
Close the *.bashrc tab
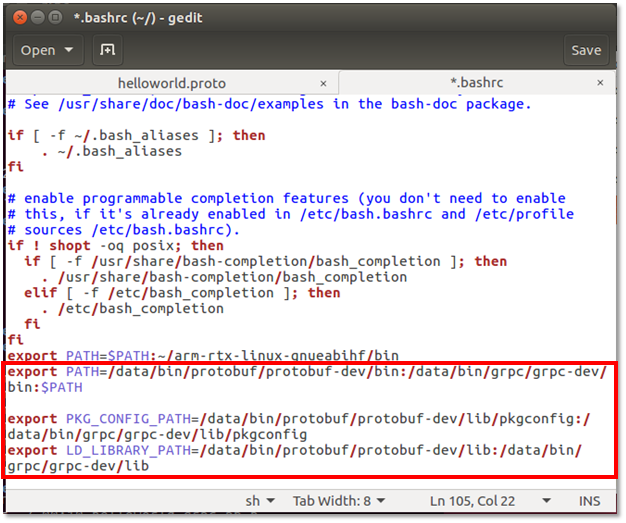coord(600,83)
